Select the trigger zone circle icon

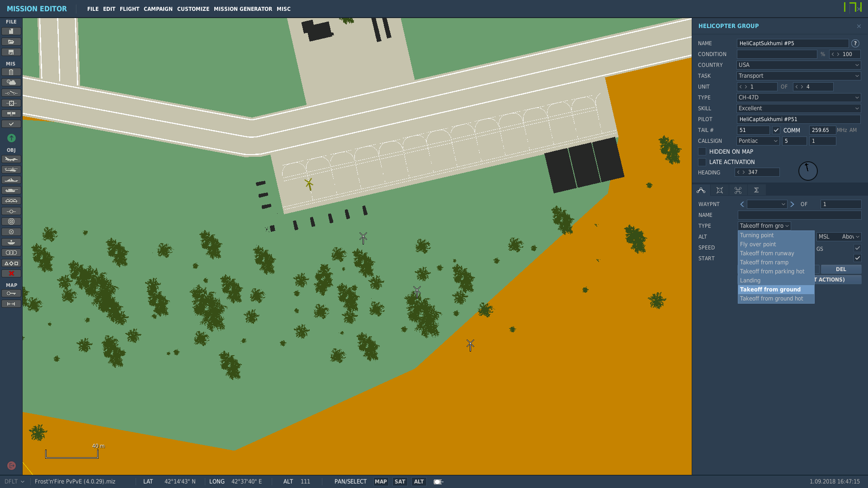coord(11,221)
